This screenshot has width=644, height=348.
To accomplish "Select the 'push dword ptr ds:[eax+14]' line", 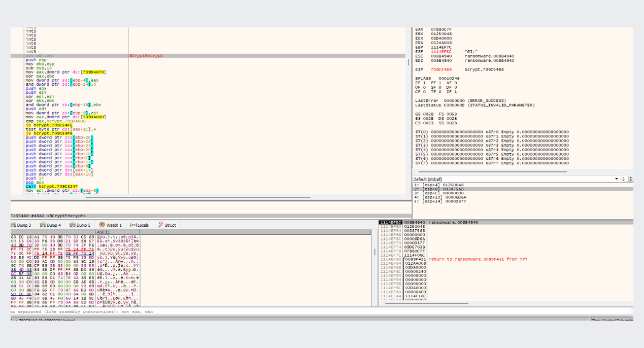I will [59, 170].
